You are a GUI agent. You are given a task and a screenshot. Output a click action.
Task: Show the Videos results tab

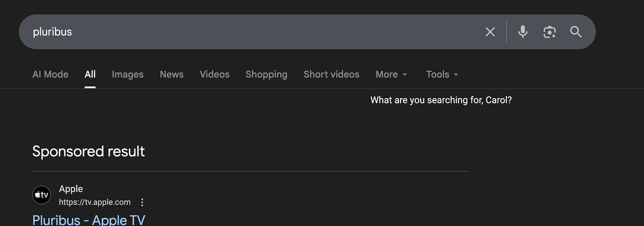(x=215, y=74)
